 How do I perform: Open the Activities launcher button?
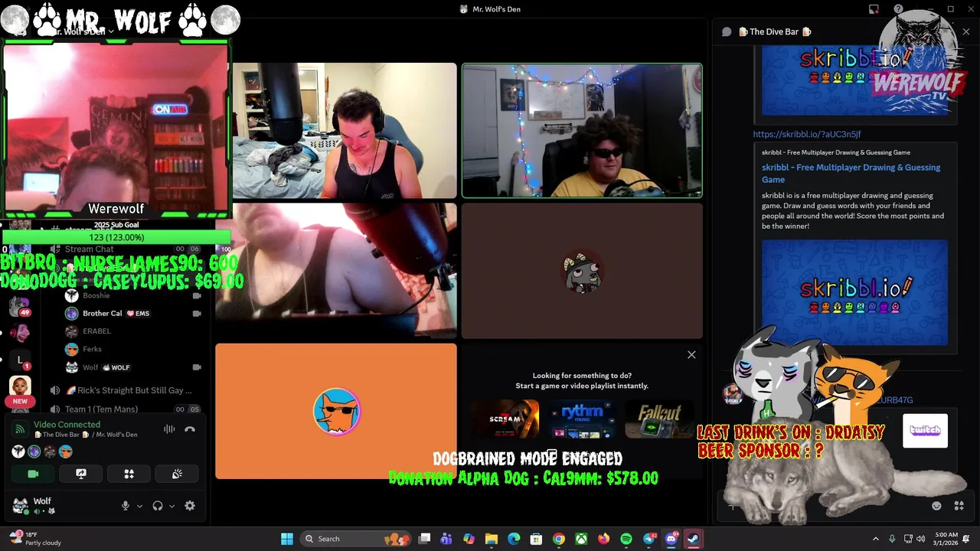129,474
